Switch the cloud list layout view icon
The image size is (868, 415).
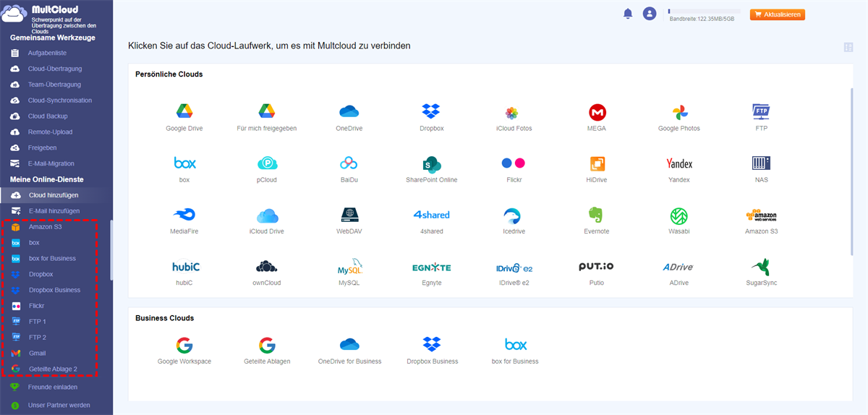click(x=848, y=48)
